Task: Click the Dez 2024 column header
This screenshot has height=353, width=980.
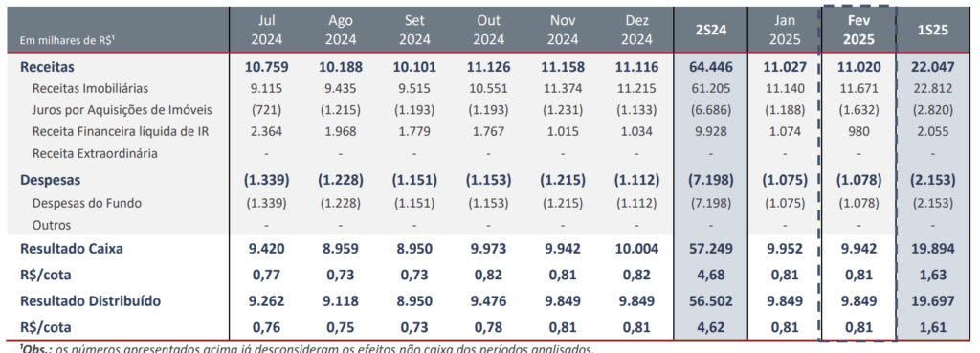Action: [x=636, y=30]
